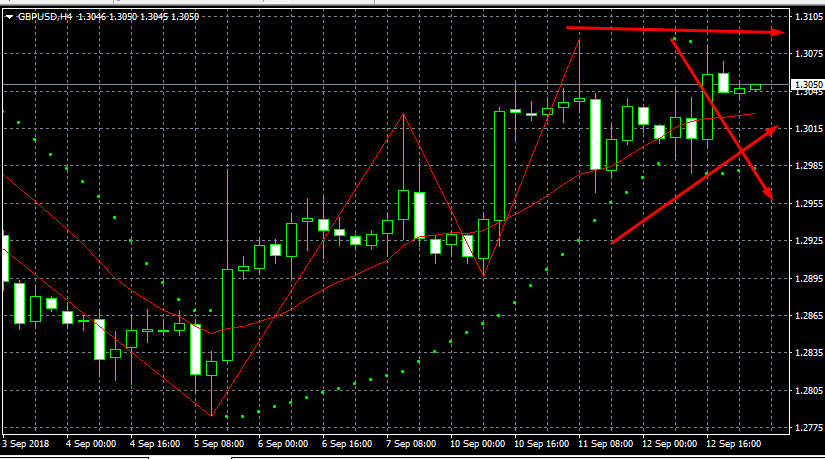Click the 4 Sep 00:00 time label
Viewport: 825px width, 459px height.
90,444
